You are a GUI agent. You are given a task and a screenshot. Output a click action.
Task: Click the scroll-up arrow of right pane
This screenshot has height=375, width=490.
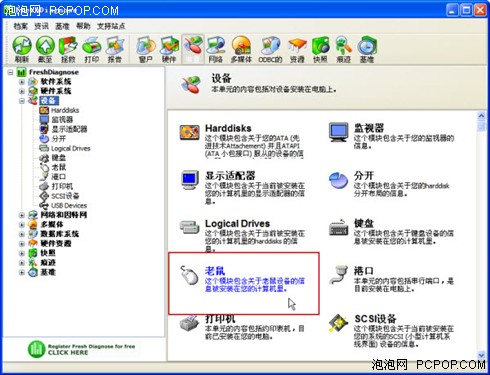click(481, 116)
